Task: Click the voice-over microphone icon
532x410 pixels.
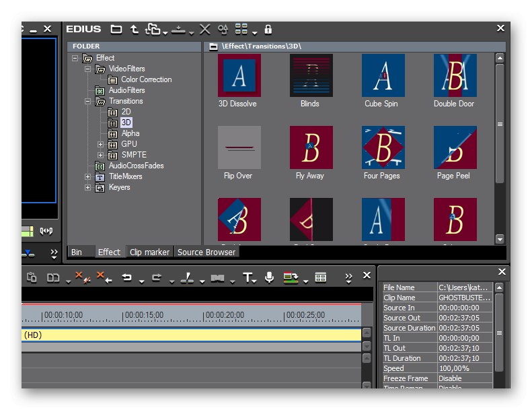Action: (x=269, y=277)
